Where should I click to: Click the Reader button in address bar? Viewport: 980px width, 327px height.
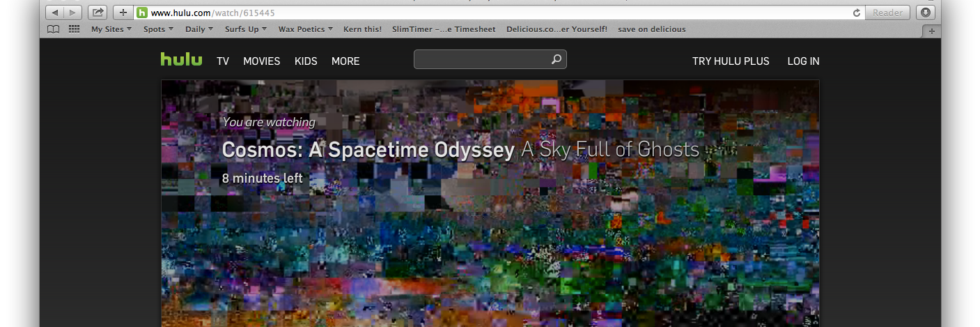point(887,13)
